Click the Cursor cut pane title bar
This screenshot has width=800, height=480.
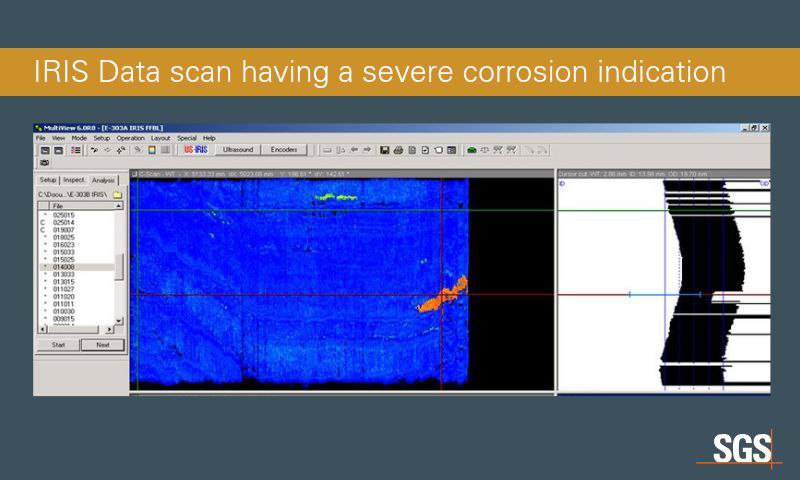pos(664,174)
